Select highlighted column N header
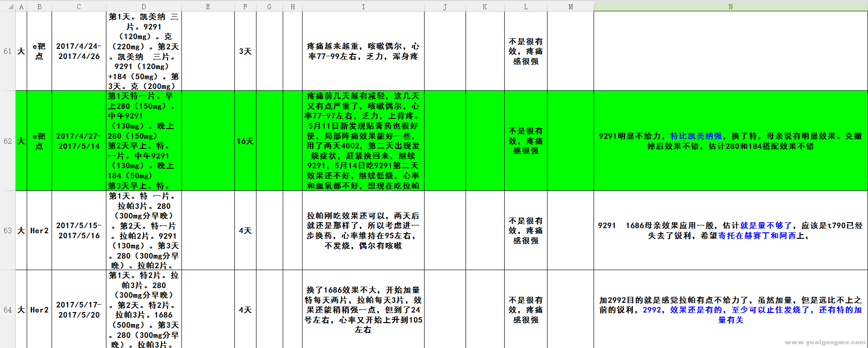The image size is (868, 348). 731,7
